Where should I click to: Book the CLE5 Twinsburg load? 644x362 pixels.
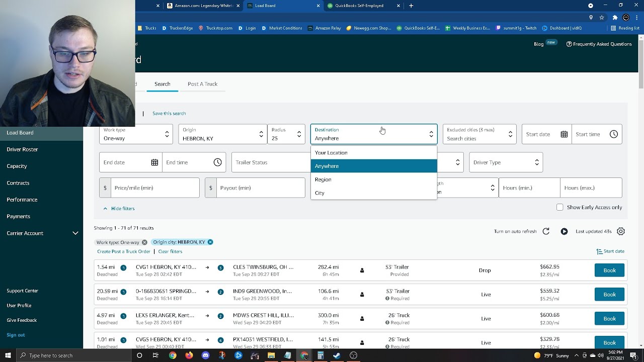tap(609, 270)
